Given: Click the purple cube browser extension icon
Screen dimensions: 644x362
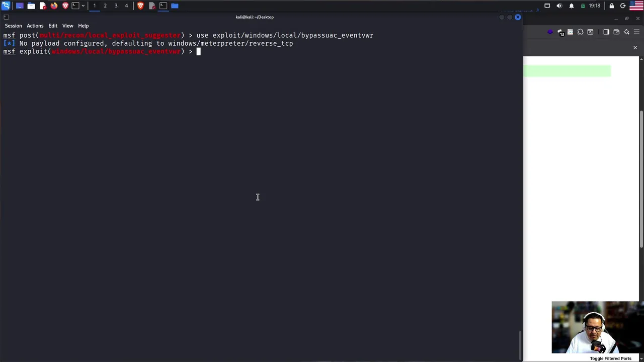Looking at the screenshot, I should pos(550,32).
